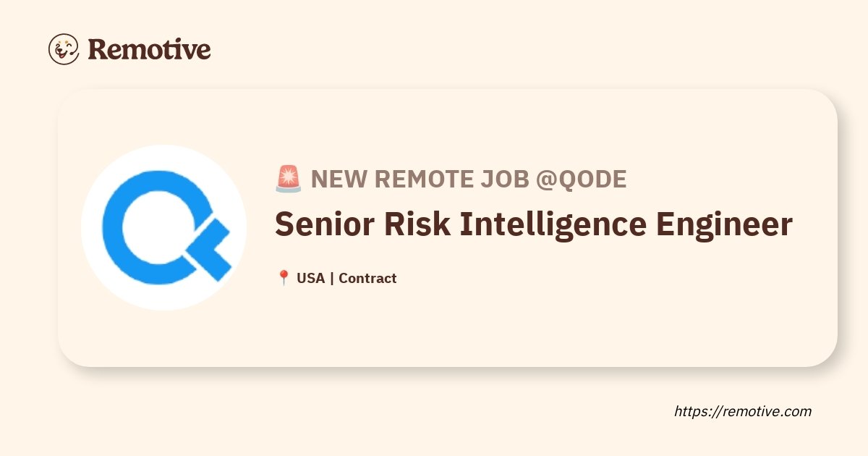Open the https://remotive.com link
Viewport: 868px width, 456px height.
tap(743, 411)
